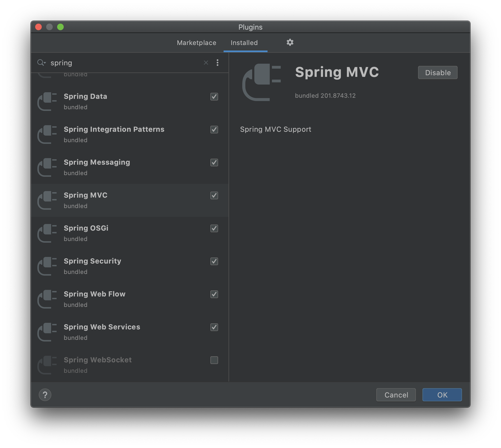Click the Spring Integration Patterns plugin icon

click(x=47, y=135)
